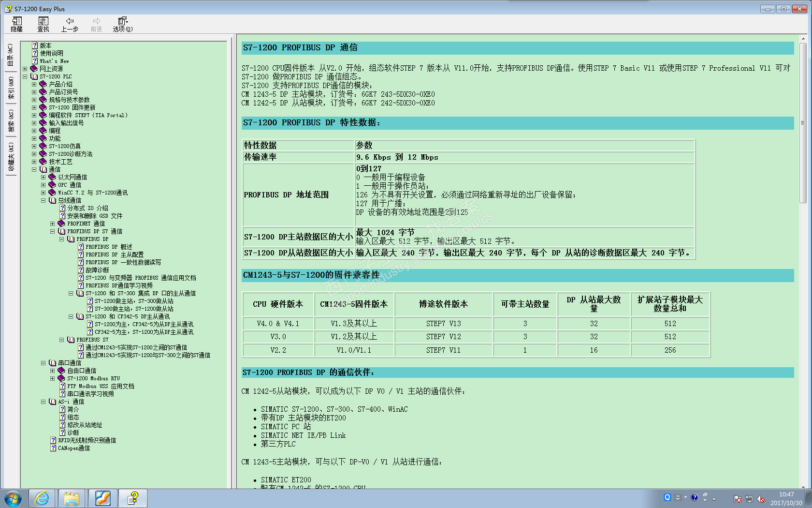Image resolution: width=812 pixels, height=508 pixels.
Task: Collapse the AS-i 通信 tree node
Action: 43,402
